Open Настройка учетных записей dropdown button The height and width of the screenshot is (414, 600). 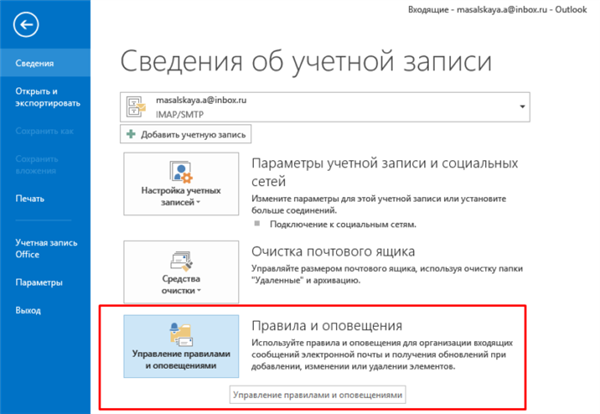181,184
